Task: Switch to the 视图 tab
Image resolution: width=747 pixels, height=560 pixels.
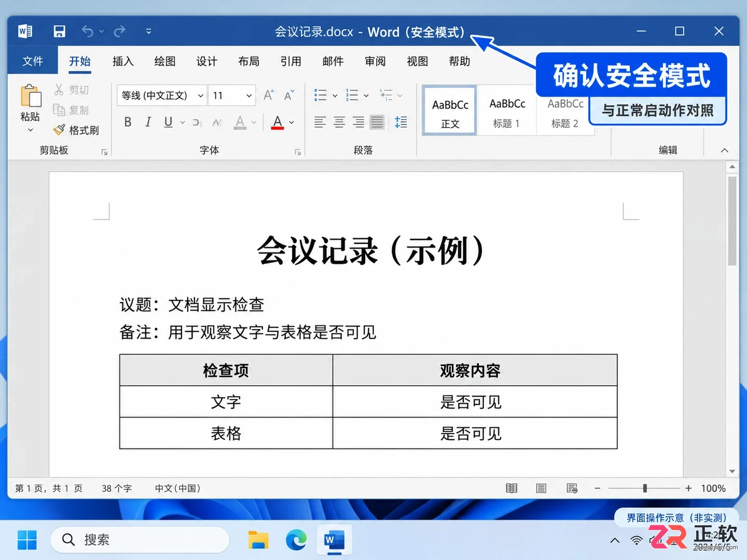Action: click(418, 61)
